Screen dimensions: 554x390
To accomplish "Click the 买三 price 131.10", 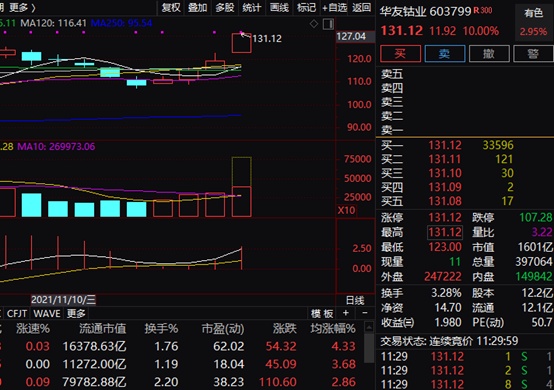I will pos(445,173).
